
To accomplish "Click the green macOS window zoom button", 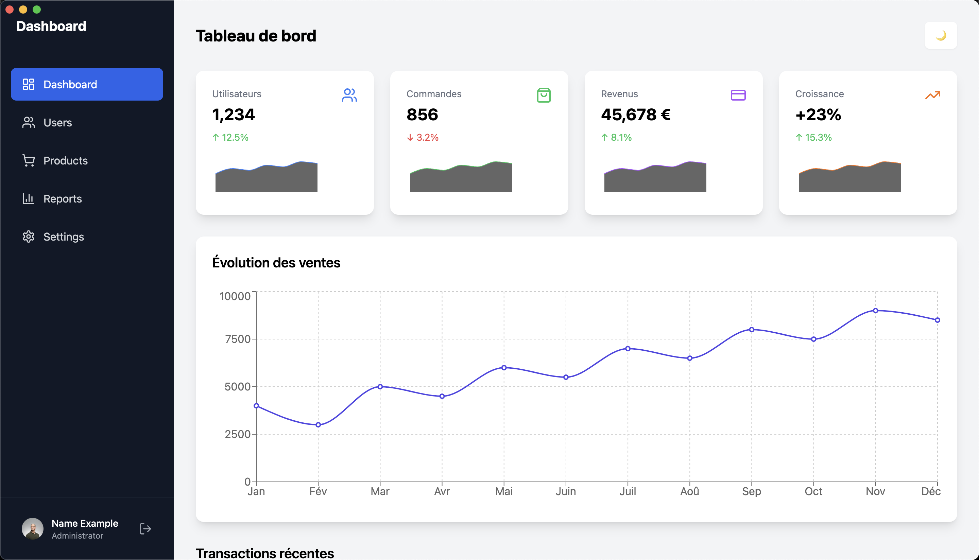I will (36, 9).
